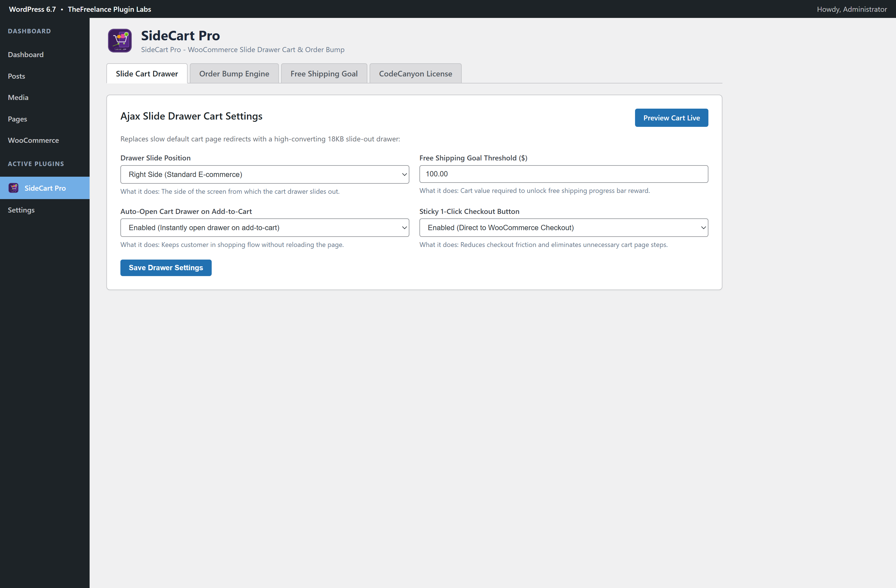The image size is (896, 588).
Task: Click the Free Shipping Goal Threshold ($) label
Action: point(473,158)
